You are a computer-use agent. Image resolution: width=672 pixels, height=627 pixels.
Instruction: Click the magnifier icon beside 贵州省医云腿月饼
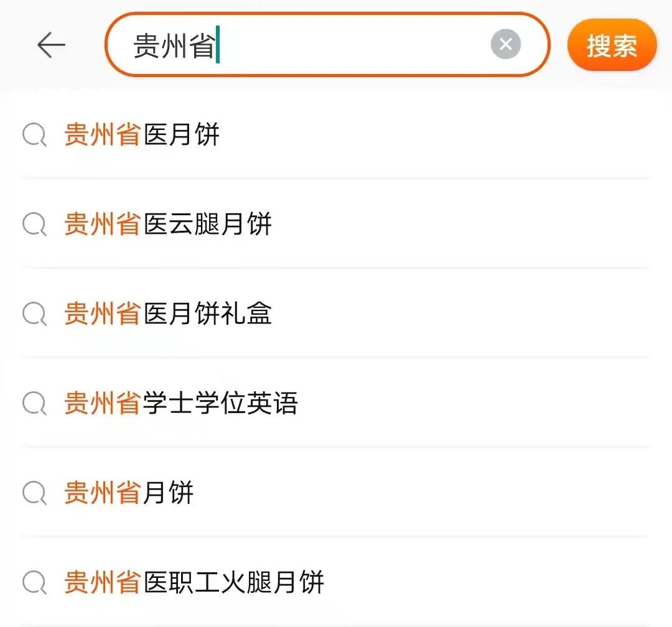pyautogui.click(x=35, y=225)
